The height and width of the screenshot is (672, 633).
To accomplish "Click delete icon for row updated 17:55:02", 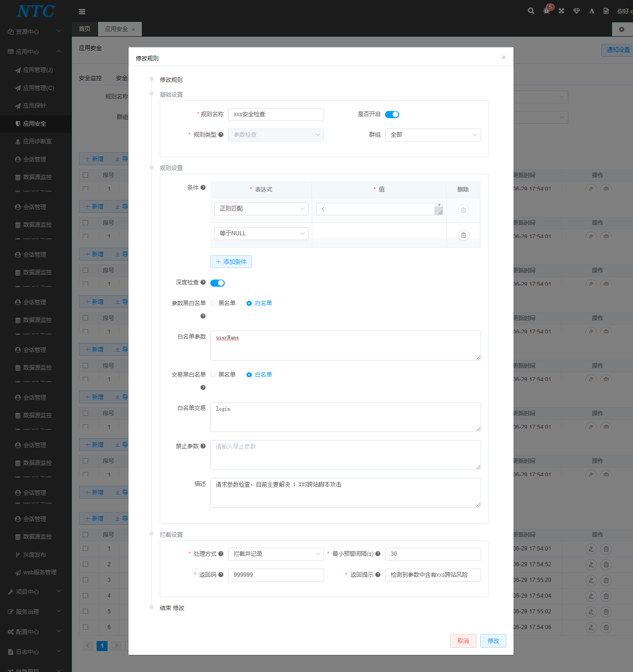I will pyautogui.click(x=606, y=612).
